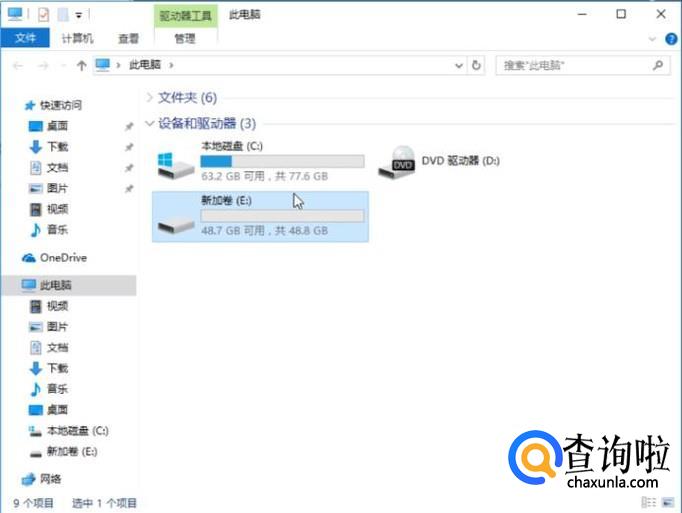
Task: Switch to large icons view in status bar
Action: click(668, 503)
